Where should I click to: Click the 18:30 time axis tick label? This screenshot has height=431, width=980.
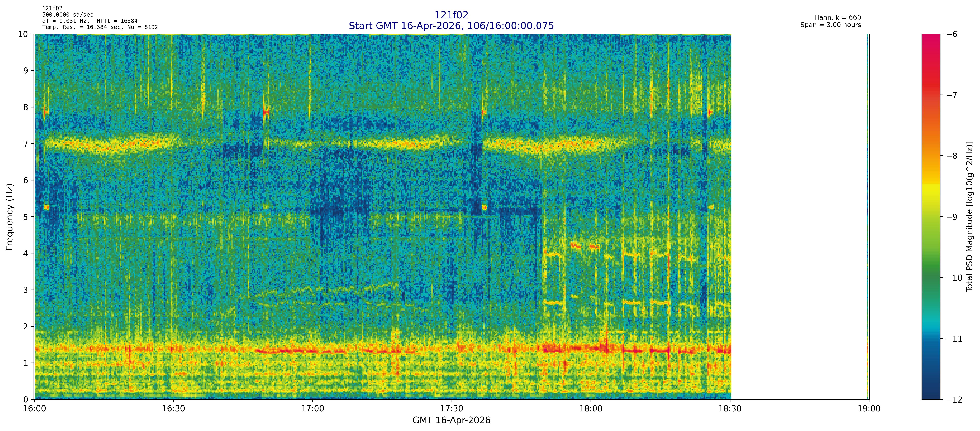[730, 409]
